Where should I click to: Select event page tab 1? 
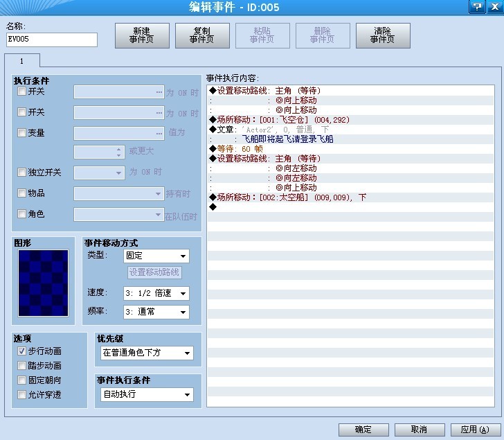tap(22, 61)
